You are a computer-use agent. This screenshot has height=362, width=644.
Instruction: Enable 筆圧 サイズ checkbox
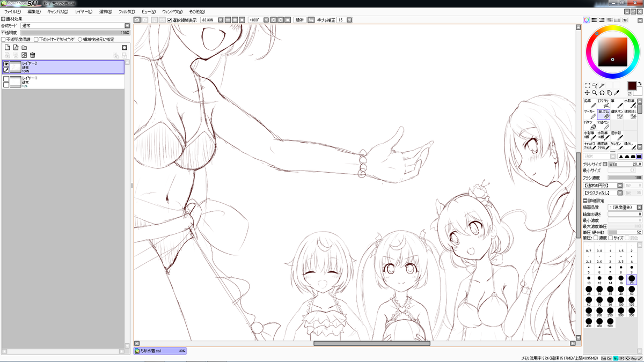(x=610, y=238)
